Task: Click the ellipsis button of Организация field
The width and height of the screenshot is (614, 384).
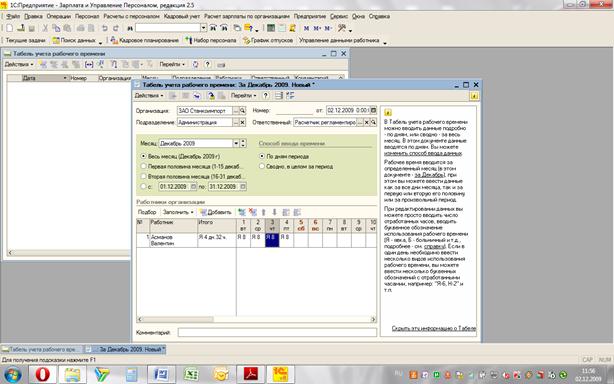Action: [236, 111]
